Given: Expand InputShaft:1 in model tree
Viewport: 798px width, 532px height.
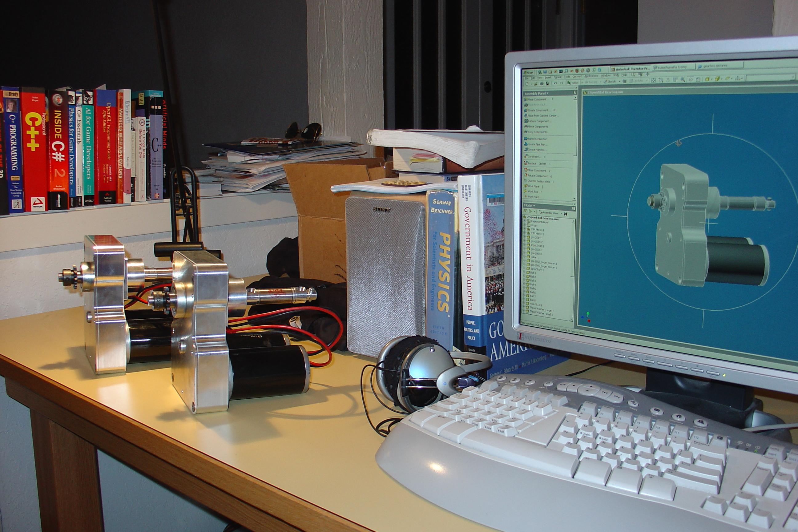Looking at the screenshot, I should (524, 245).
